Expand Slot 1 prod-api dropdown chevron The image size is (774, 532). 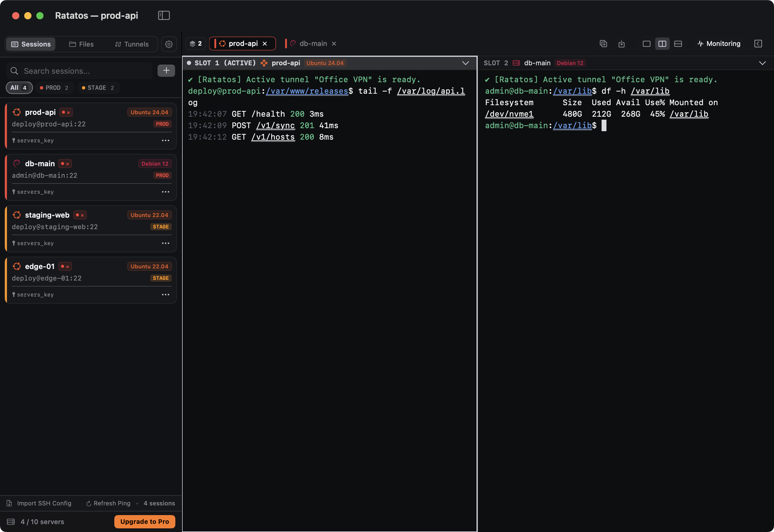465,63
